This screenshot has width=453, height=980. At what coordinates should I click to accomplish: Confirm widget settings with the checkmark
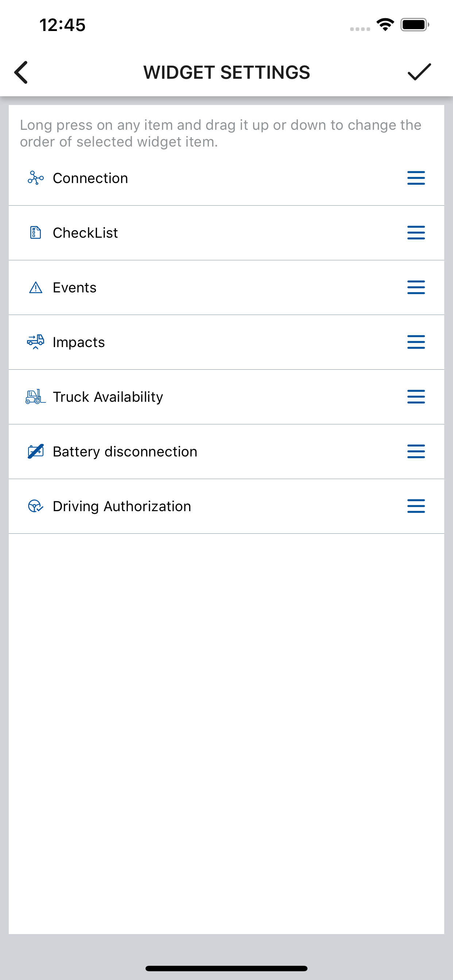coord(419,72)
